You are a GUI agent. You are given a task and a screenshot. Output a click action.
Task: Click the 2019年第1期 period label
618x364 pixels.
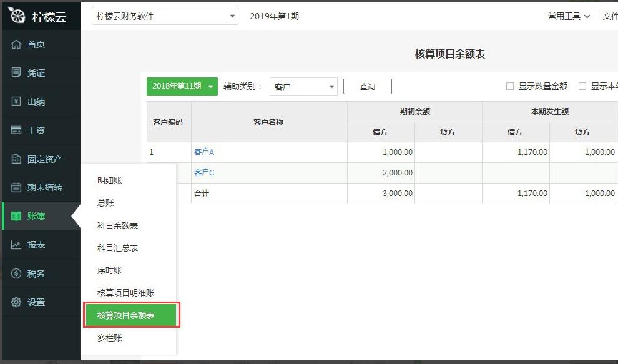pyautogui.click(x=274, y=16)
